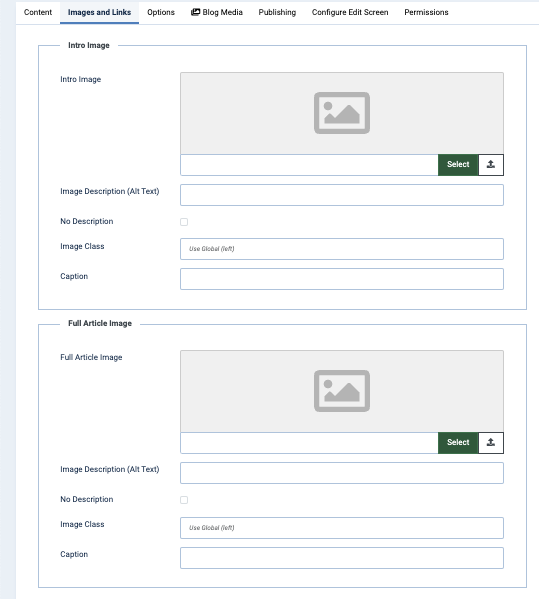Open the Full Article Image Class field
The height and width of the screenshot is (599, 539).
342,528
